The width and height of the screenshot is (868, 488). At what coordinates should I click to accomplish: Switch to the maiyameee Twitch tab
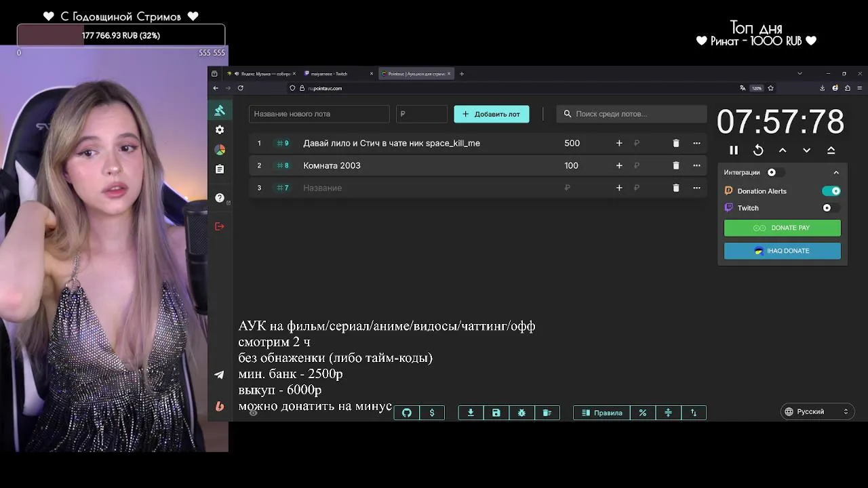pyautogui.click(x=338, y=73)
